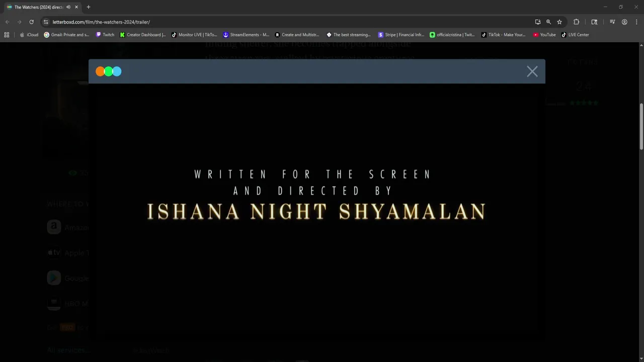
Task: Open the officialcristina bookmark
Action: 452,35
